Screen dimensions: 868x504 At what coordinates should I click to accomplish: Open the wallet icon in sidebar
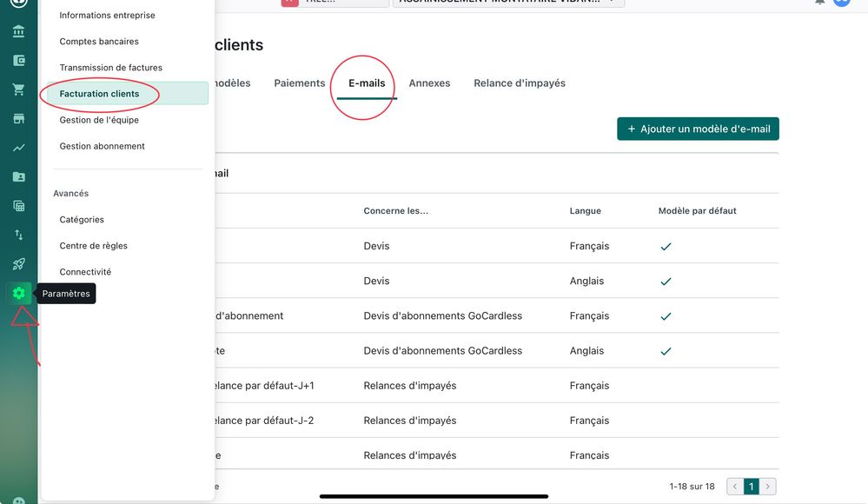(x=18, y=61)
